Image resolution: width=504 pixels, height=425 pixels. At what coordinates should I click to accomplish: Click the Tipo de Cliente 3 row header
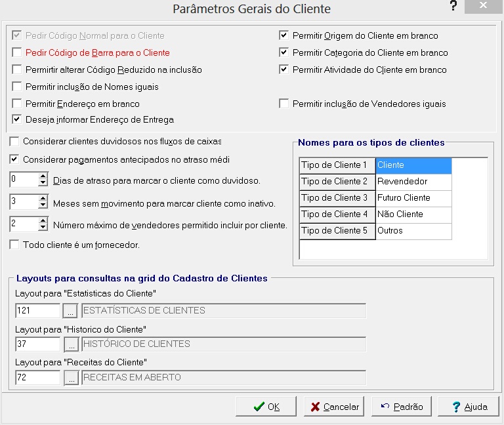coord(337,198)
